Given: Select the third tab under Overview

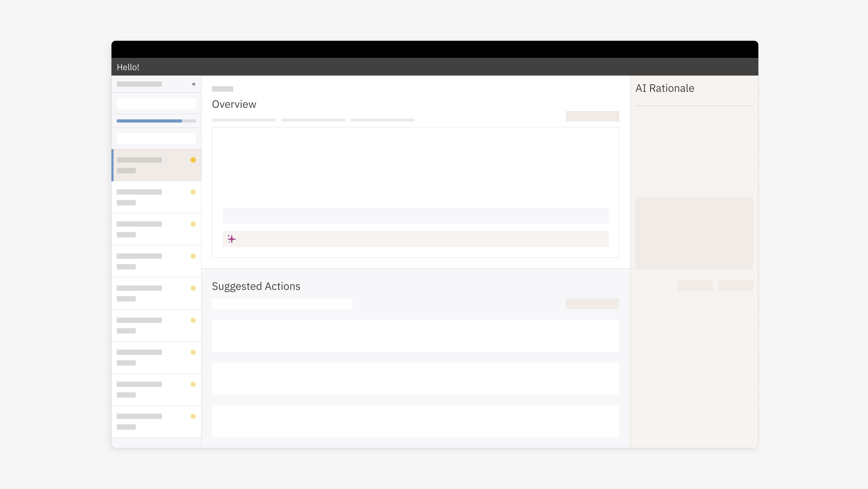Looking at the screenshot, I should (x=382, y=120).
